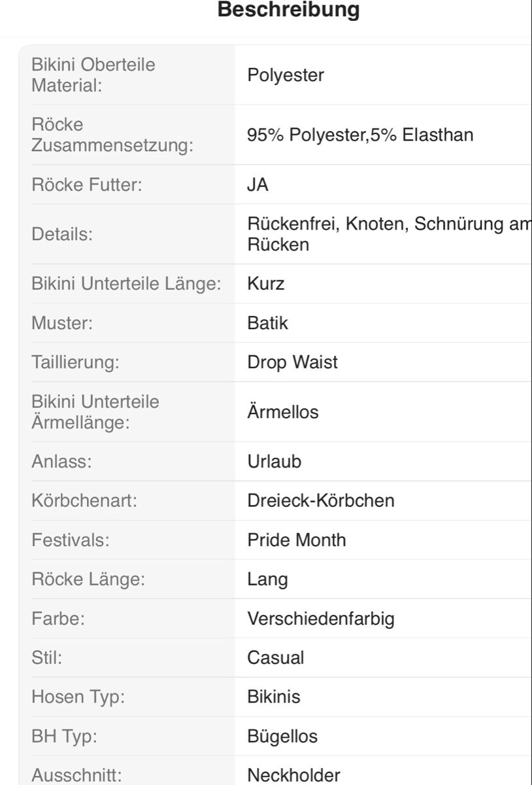Tap the Bügellos value

click(x=282, y=737)
